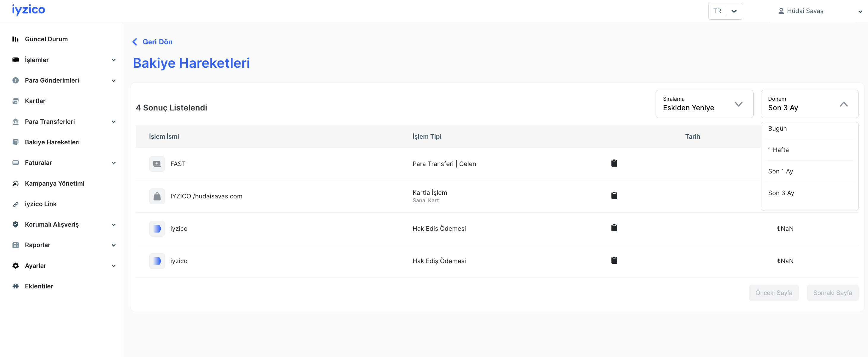The height and width of the screenshot is (357, 868).
Task: Click the clipboard icon for IYZICO /hudaisavas.com
Action: coord(614,196)
